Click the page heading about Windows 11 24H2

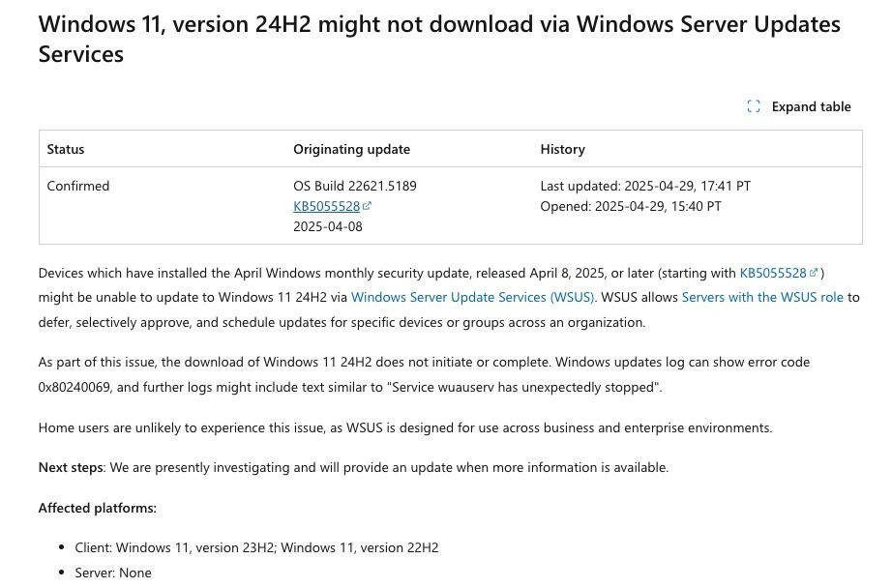[x=439, y=39]
